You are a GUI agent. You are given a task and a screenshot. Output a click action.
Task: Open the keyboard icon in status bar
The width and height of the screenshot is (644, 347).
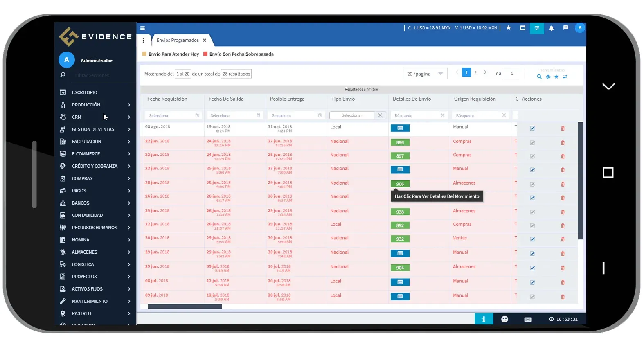528,319
